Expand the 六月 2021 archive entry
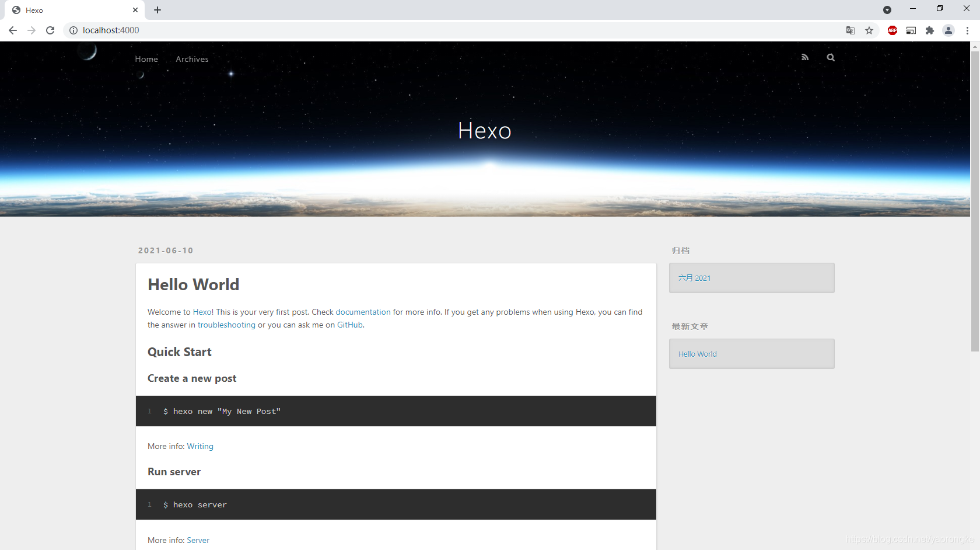This screenshot has height=550, width=980. click(694, 278)
